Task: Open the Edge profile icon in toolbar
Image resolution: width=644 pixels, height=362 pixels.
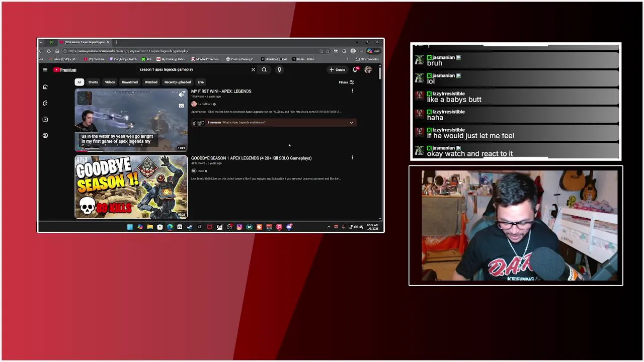Action: 353,51
